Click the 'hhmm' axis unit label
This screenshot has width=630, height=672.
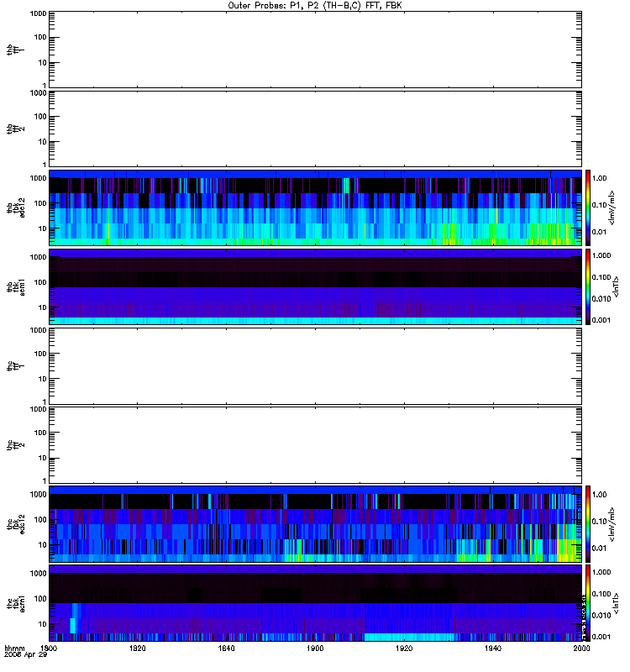(x=14, y=648)
